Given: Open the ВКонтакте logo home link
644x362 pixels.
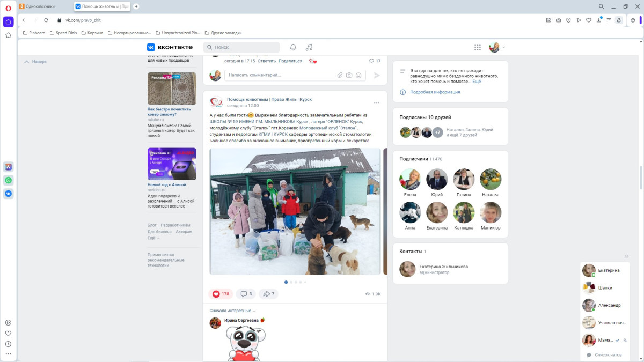Looking at the screenshot, I should (x=170, y=47).
